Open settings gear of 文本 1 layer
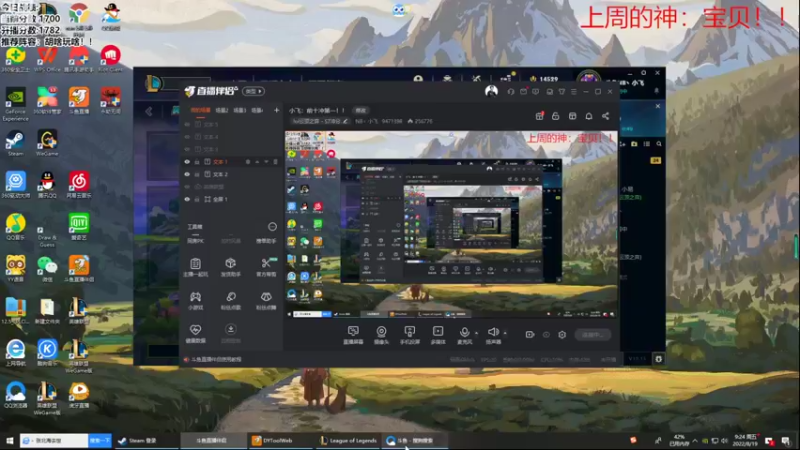800x450 pixels. click(248, 162)
